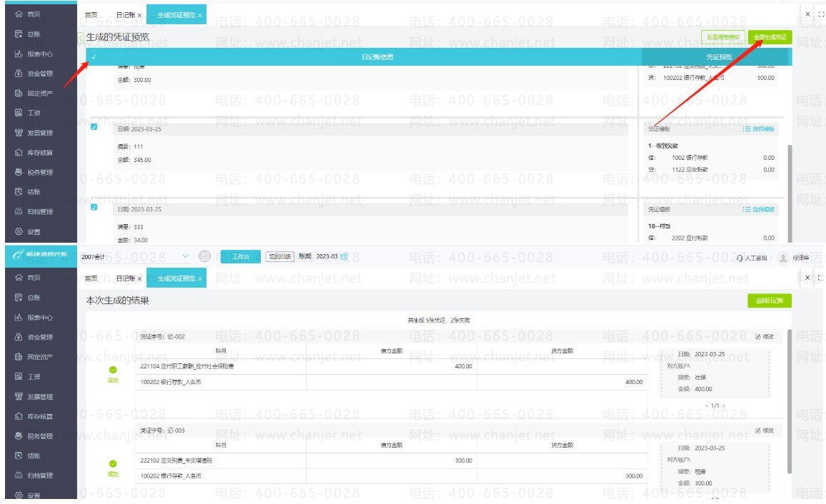Viewport: 826px width, 504px height.
Task: Open 选择模板 for the 1--收到欠款 voucher
Action: pyautogui.click(x=759, y=129)
